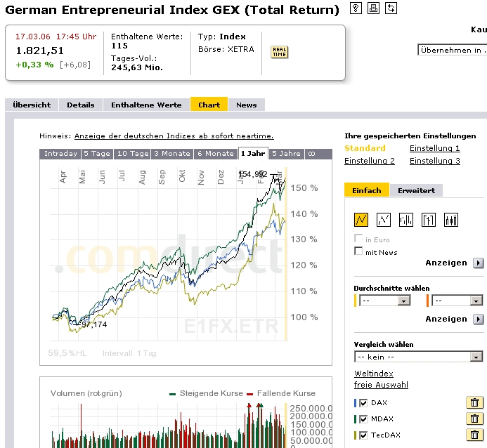Uncheck the MDAX comparison checkbox

tap(363, 419)
